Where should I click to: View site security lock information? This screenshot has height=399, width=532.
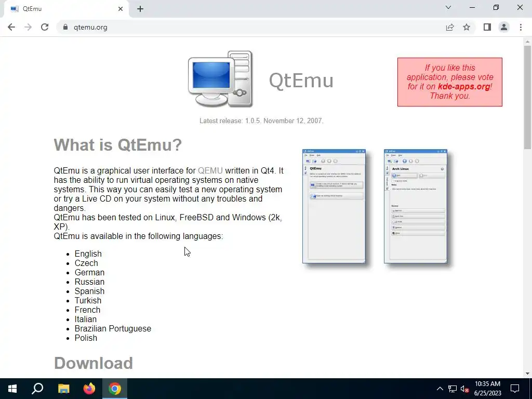[65, 27]
